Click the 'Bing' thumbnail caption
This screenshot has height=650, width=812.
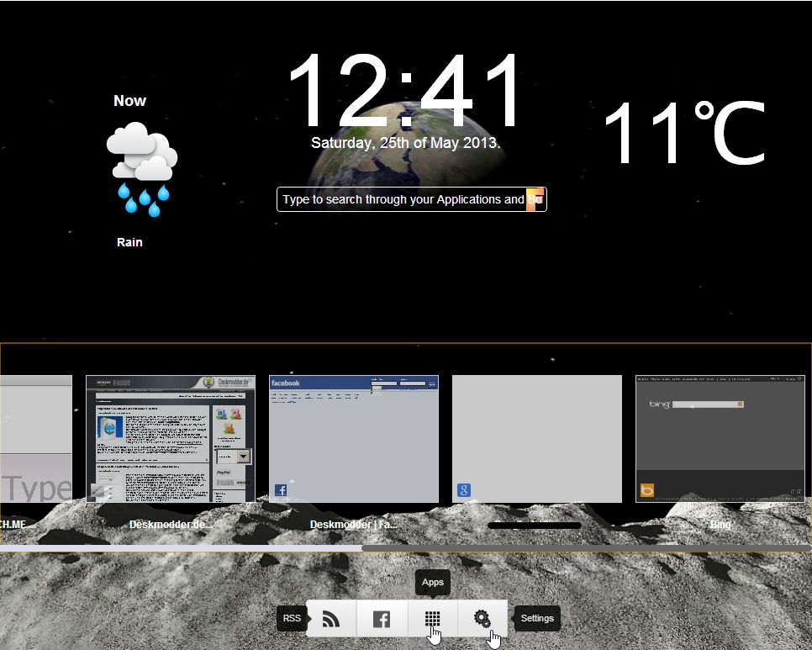(x=720, y=525)
